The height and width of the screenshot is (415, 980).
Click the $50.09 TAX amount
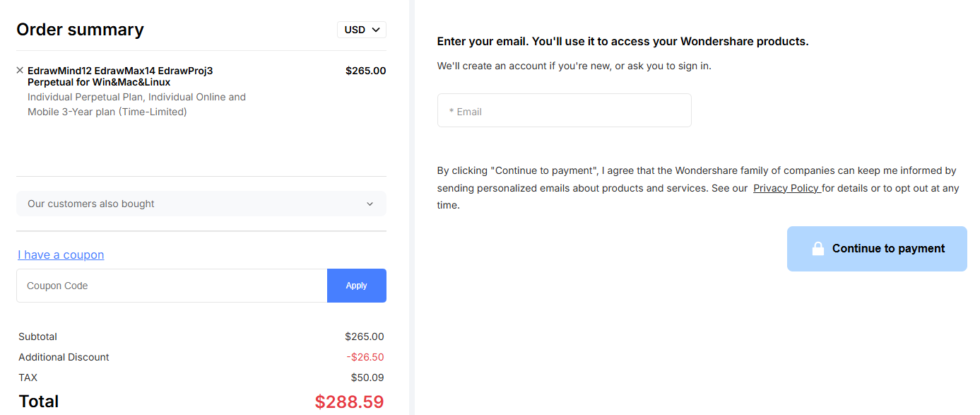[x=367, y=378]
